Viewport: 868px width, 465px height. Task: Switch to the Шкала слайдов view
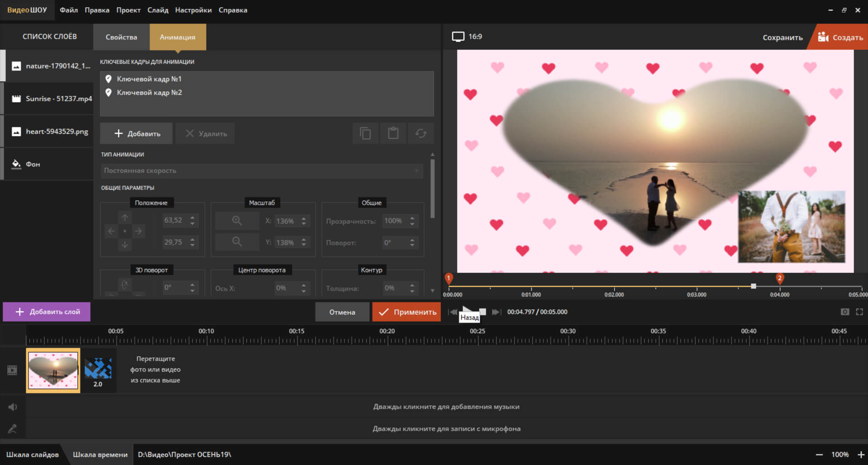pyautogui.click(x=33, y=455)
